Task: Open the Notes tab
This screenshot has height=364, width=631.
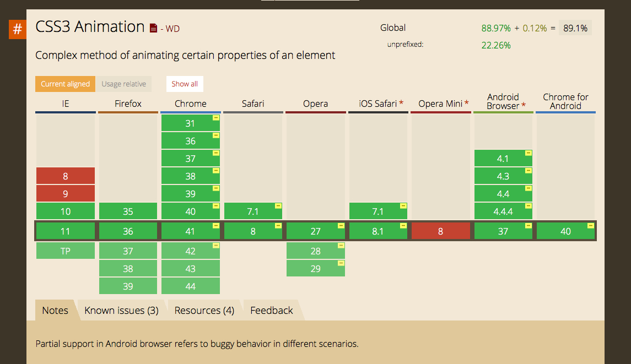Action: pos(54,310)
